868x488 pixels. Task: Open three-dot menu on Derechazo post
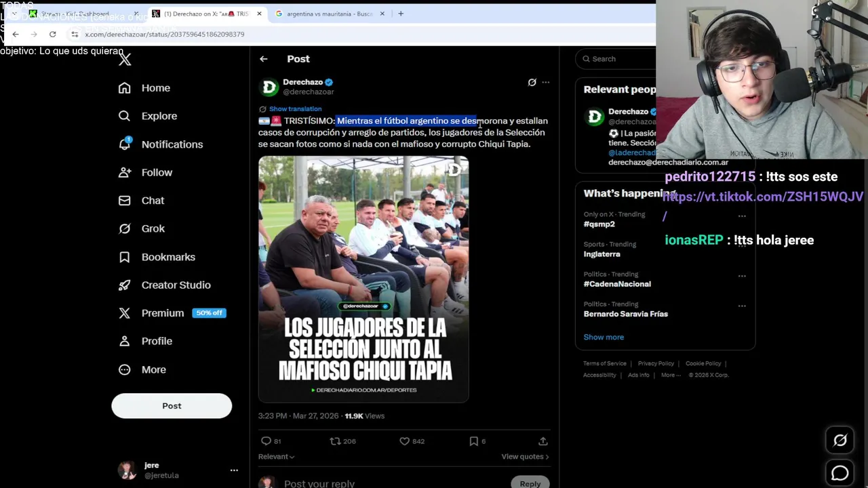545,82
